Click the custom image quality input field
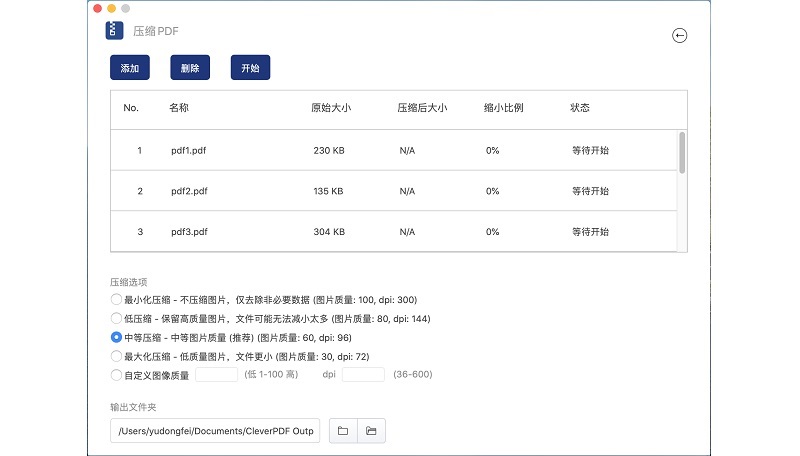 click(216, 374)
